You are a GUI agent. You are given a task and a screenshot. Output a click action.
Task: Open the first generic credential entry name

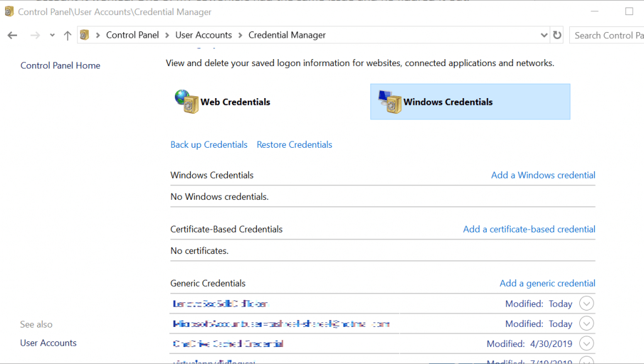pyautogui.click(x=220, y=304)
